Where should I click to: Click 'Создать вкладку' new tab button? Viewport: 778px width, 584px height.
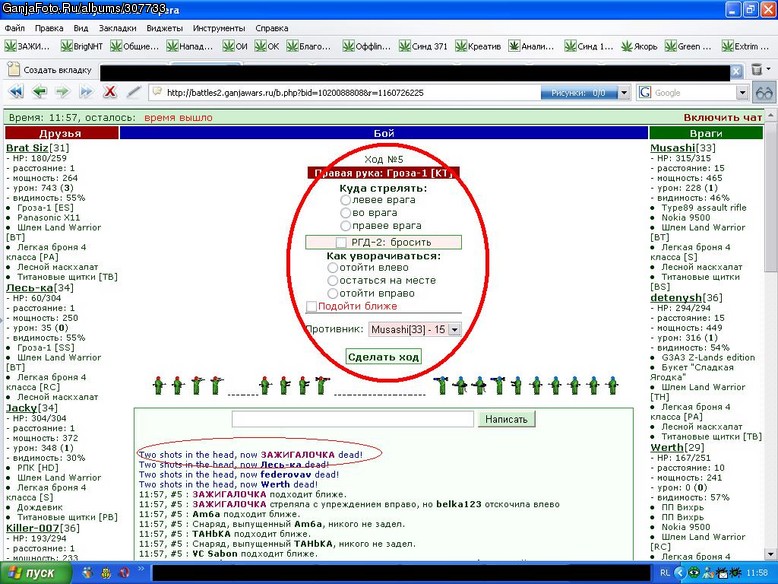coord(50,70)
